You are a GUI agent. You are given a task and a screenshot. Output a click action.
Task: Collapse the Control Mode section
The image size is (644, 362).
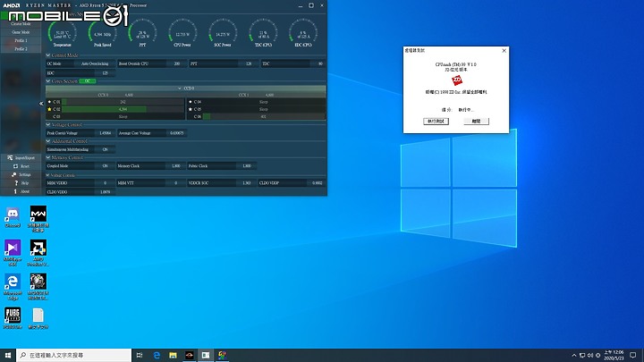point(48,55)
